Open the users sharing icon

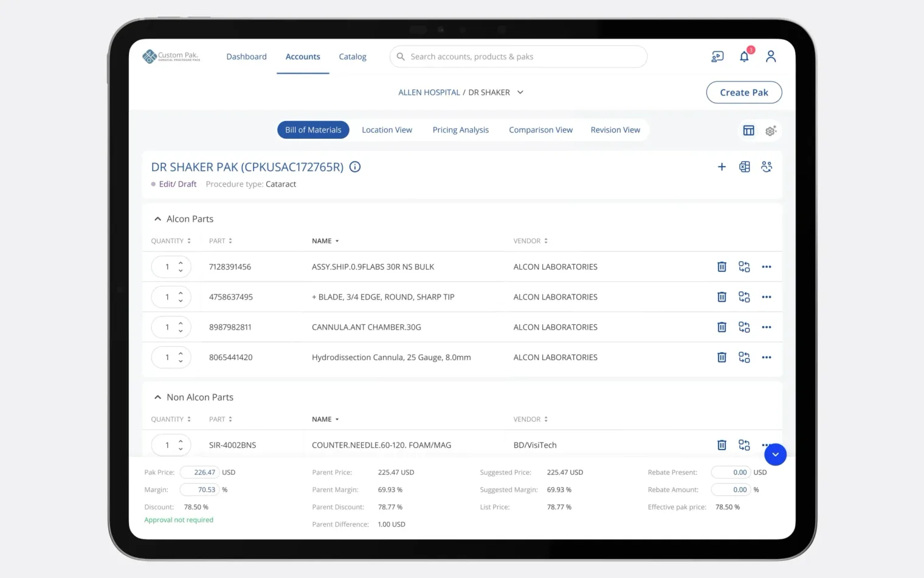(767, 167)
